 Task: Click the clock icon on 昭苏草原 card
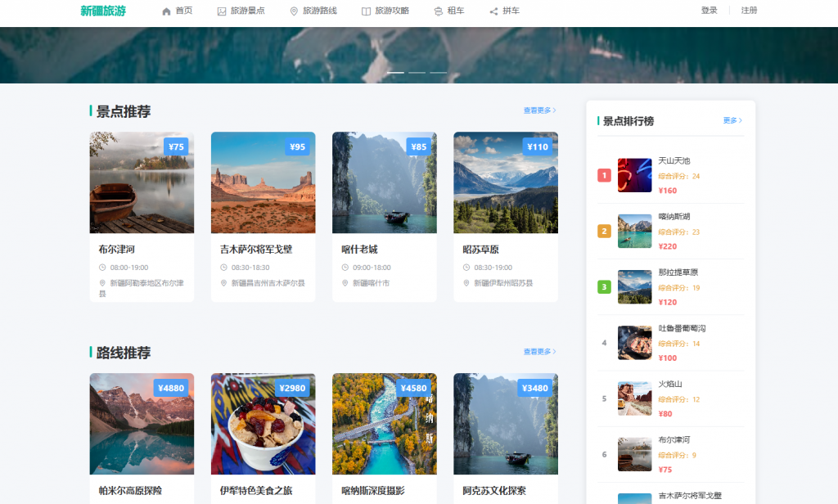[466, 268]
